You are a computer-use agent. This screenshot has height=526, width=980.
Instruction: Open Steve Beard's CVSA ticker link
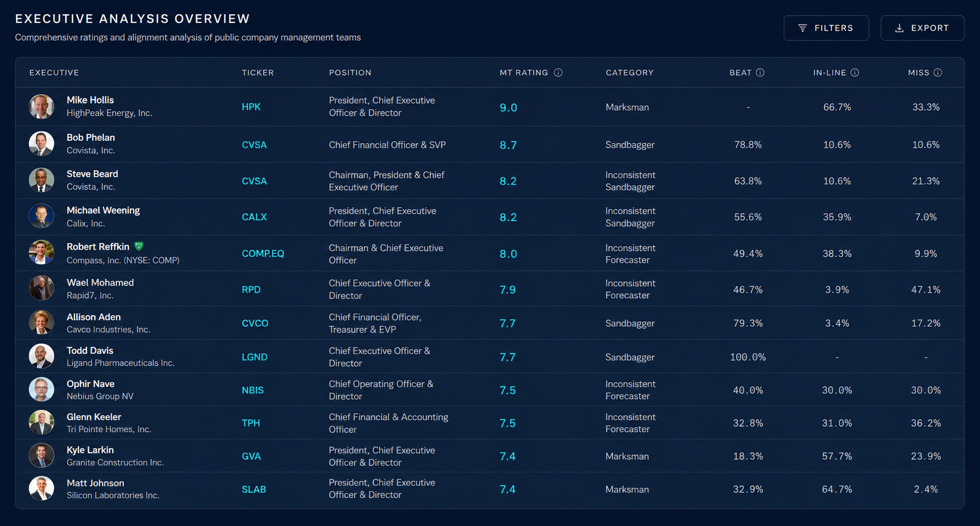(x=254, y=181)
